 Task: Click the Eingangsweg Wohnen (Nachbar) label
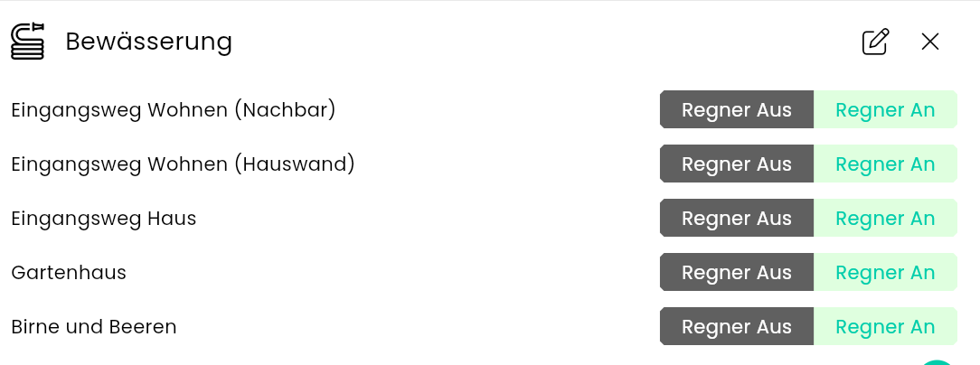tap(174, 110)
